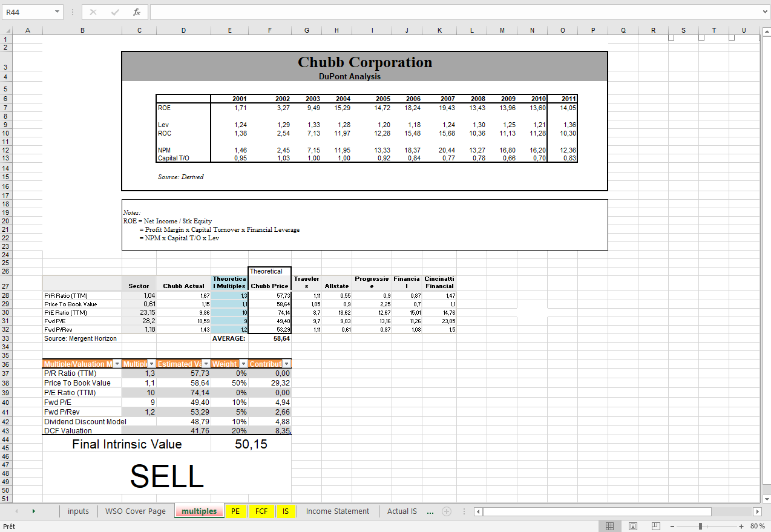Open the Weight column filter dropdown

tap(243, 364)
